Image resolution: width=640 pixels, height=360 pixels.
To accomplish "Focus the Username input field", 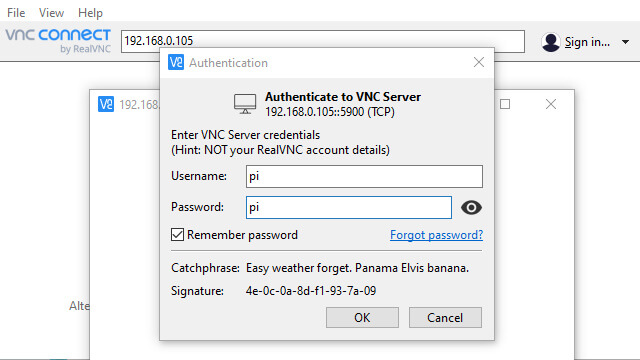I will click(364, 176).
